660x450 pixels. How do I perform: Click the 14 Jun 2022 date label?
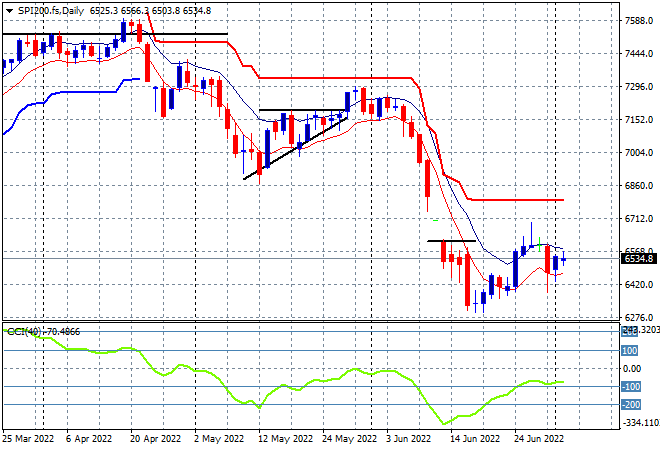[x=472, y=438]
